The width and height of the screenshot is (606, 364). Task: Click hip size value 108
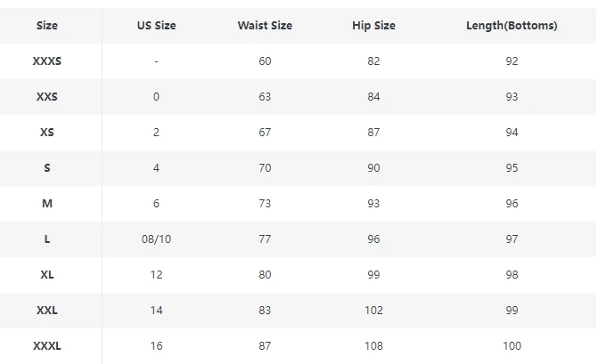373,346
